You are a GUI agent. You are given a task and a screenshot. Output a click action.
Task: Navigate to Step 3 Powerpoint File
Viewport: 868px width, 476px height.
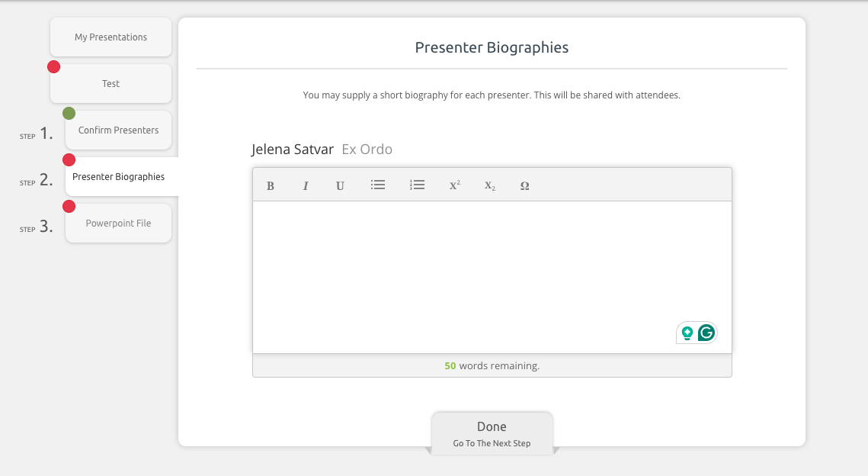point(118,223)
